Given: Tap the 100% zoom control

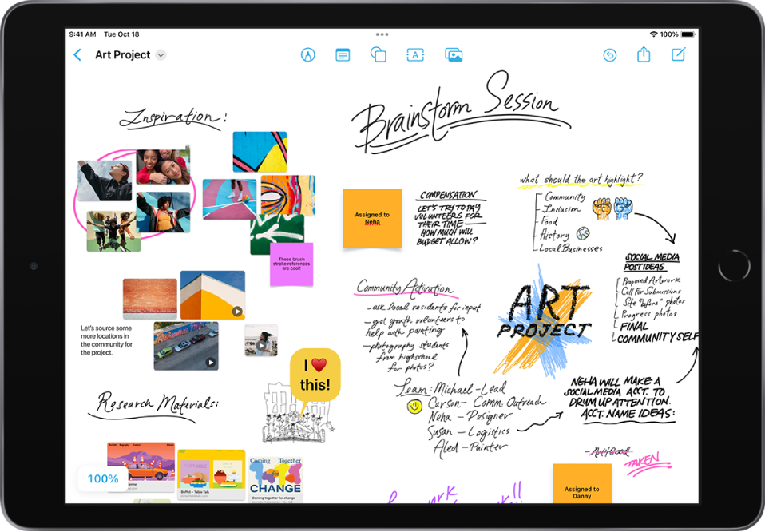Looking at the screenshot, I should (x=101, y=479).
